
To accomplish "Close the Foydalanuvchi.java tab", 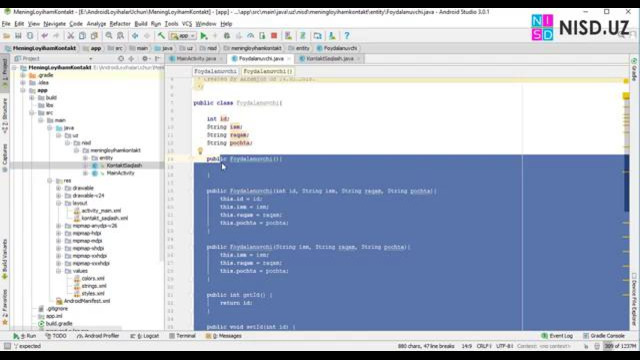I will tap(289, 59).
